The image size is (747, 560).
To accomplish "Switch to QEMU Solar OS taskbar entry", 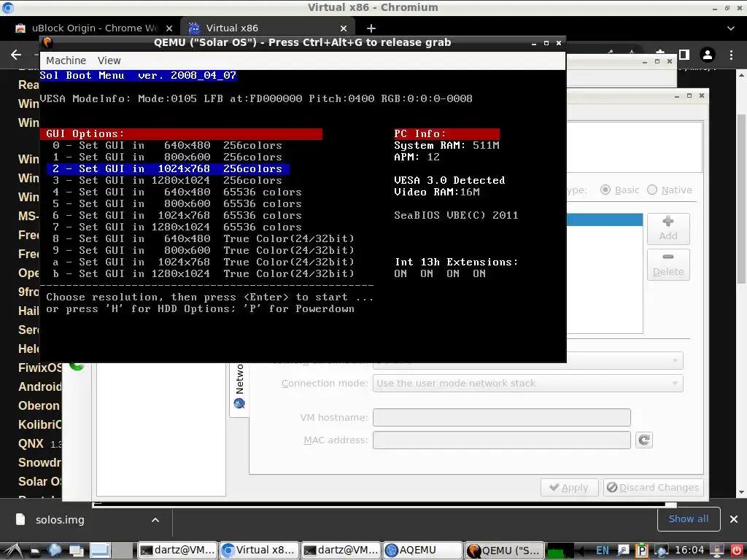I will (x=504, y=551).
